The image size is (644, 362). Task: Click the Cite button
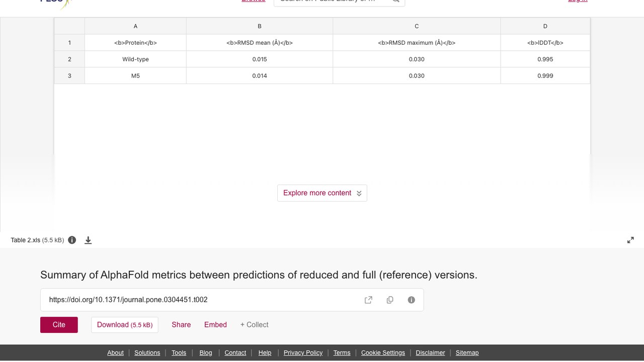(59, 325)
